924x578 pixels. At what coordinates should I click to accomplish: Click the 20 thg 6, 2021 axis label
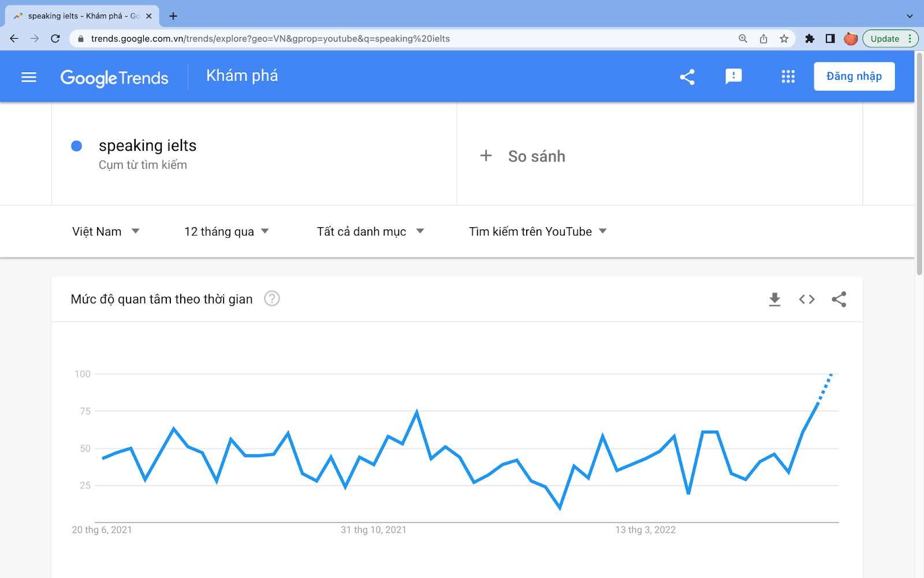coord(102,530)
